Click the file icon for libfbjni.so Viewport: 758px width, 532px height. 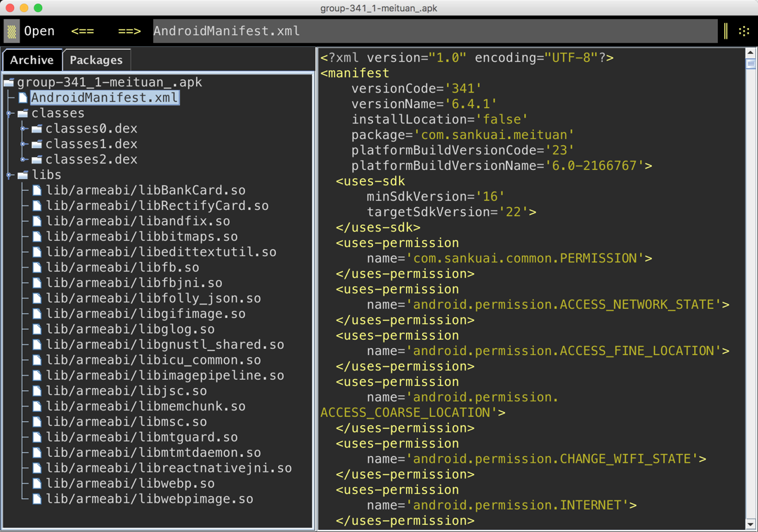tap(37, 283)
